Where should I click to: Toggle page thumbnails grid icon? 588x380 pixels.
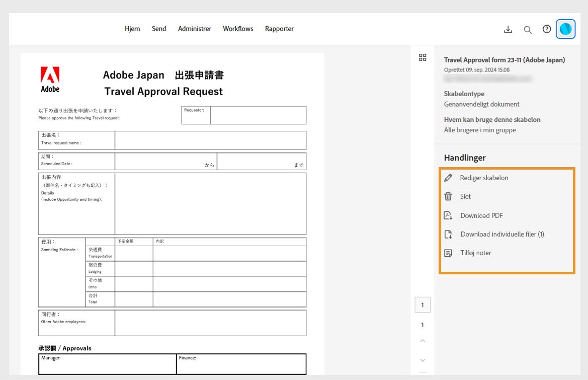[x=423, y=57]
